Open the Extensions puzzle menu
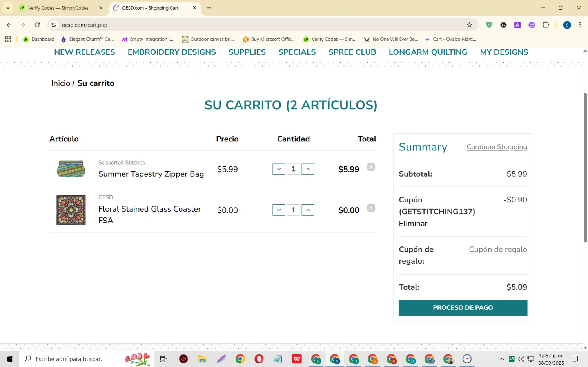The width and height of the screenshot is (588, 367). pos(546,25)
